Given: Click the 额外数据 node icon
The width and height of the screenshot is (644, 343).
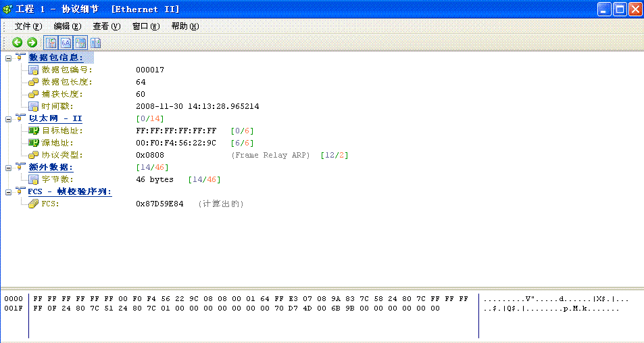Looking at the screenshot, I should coord(20,166).
